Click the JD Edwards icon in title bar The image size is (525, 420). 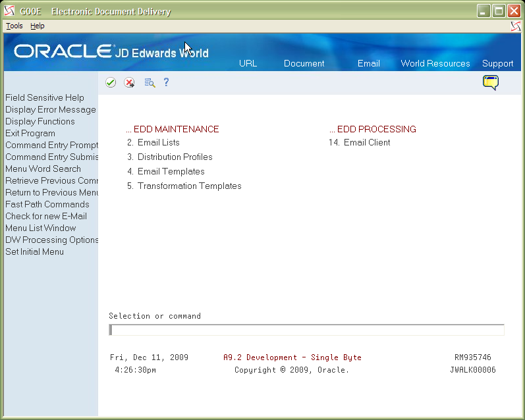point(9,11)
